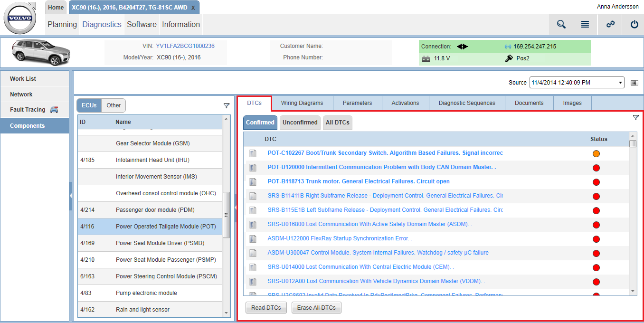Click DTC list scroll up arrow
644x323 pixels.
(x=633, y=136)
